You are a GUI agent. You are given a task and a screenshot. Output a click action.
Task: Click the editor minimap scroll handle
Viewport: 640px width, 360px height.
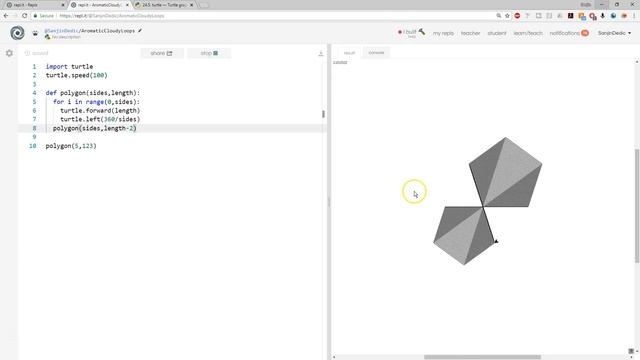point(323,114)
